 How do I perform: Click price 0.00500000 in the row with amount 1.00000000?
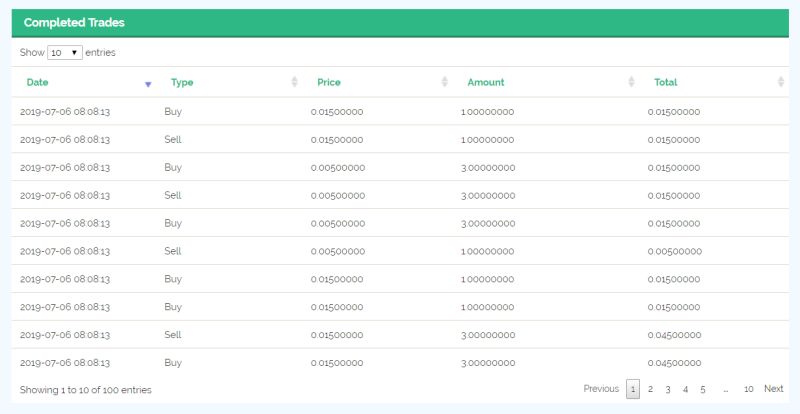coord(338,251)
